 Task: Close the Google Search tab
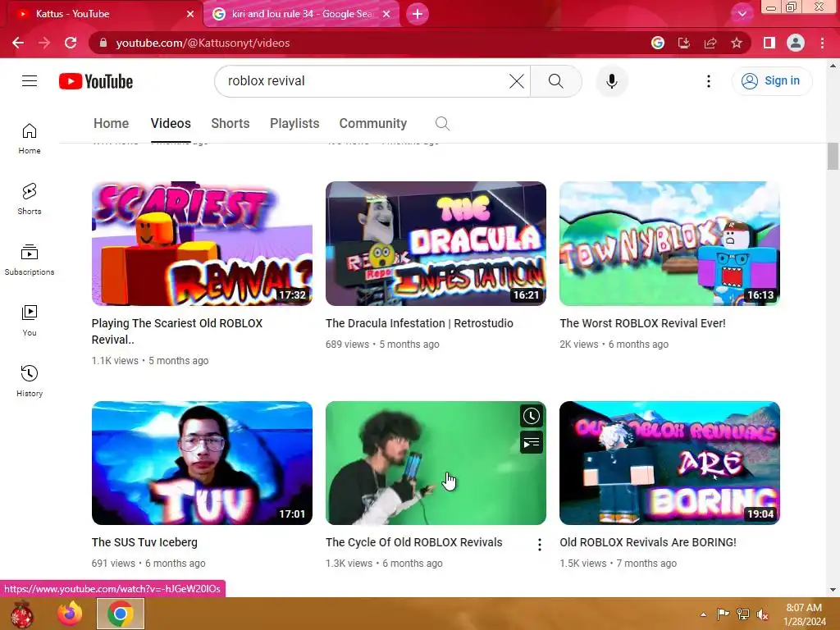[386, 14]
